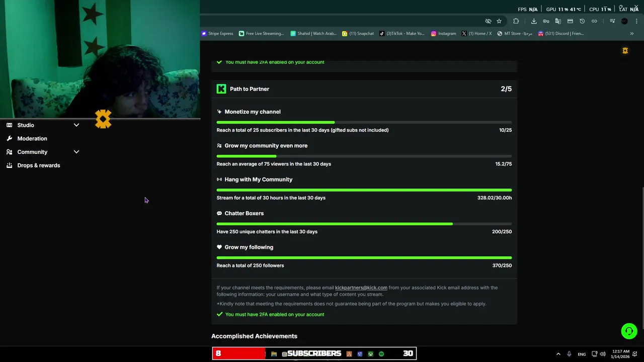Screen dimensions: 644x362
Task: Click the Hang with My Community broadcast icon
Action: pyautogui.click(x=219, y=179)
